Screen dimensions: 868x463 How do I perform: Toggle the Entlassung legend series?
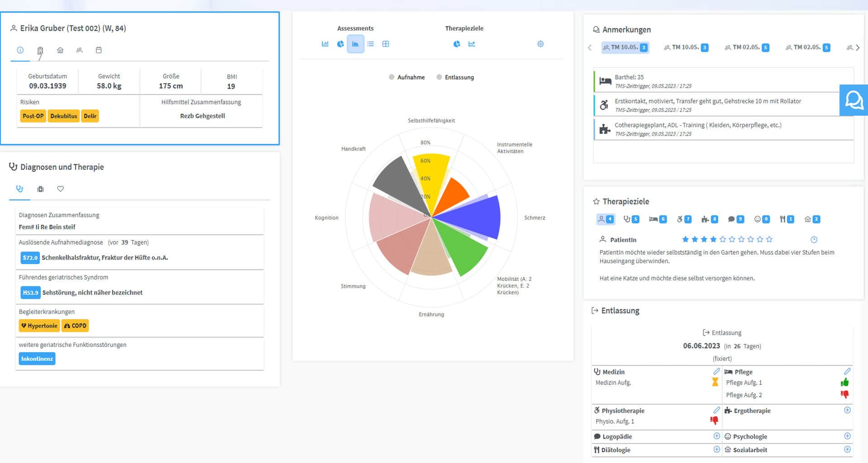[455, 77]
